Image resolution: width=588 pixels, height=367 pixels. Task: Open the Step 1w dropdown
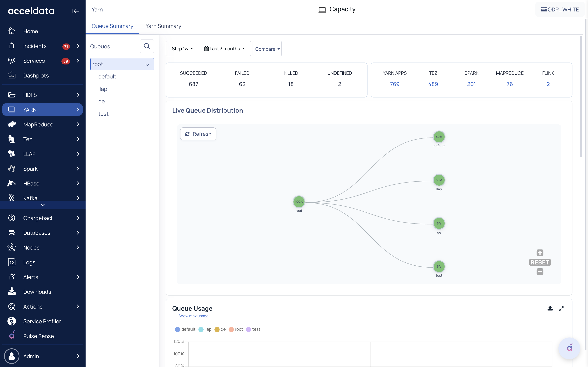182,49
